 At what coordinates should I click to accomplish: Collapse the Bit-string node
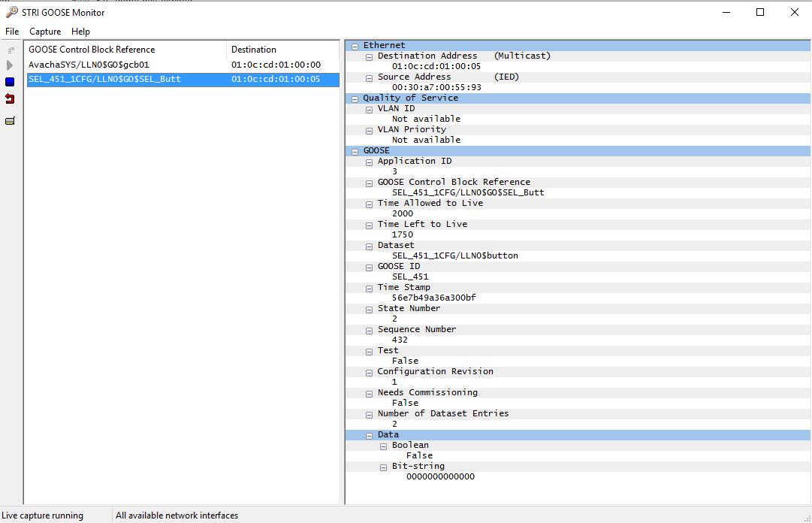point(383,467)
